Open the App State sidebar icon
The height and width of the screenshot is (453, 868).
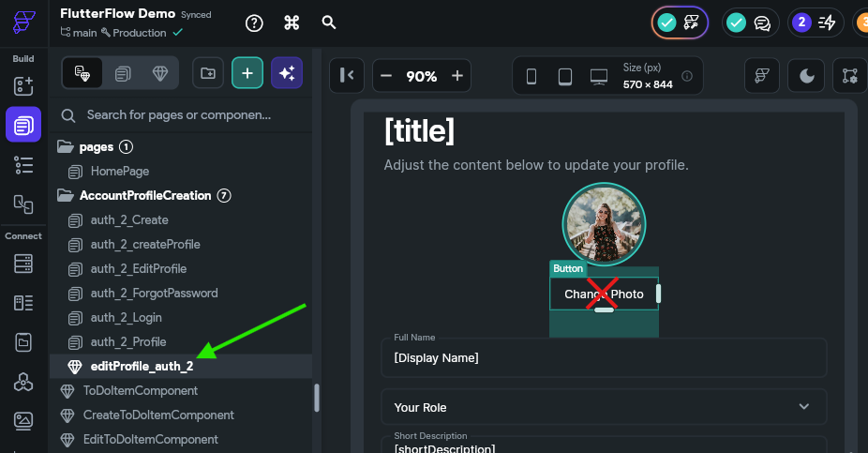pos(23,342)
